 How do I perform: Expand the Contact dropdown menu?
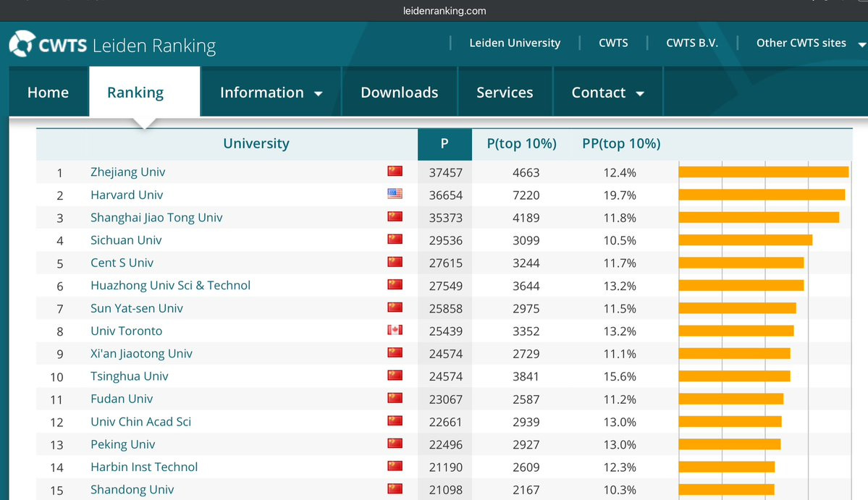pos(608,93)
